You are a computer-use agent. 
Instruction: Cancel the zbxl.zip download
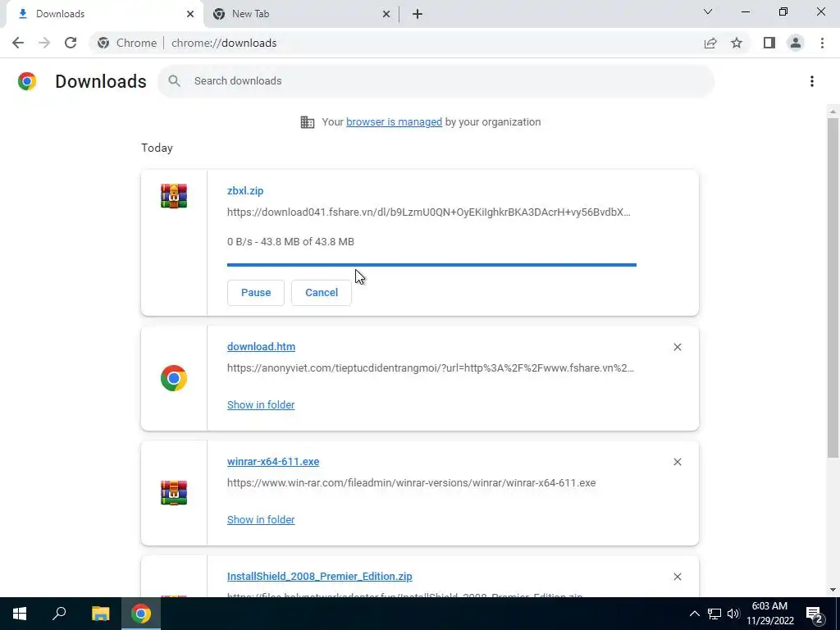[x=322, y=293]
